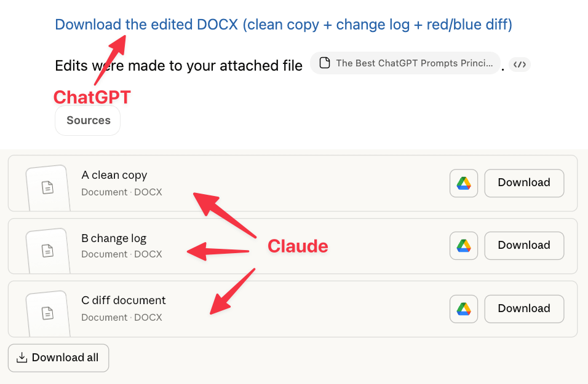588x384 pixels.
Task: Select the B change log title
Action: 114,238
